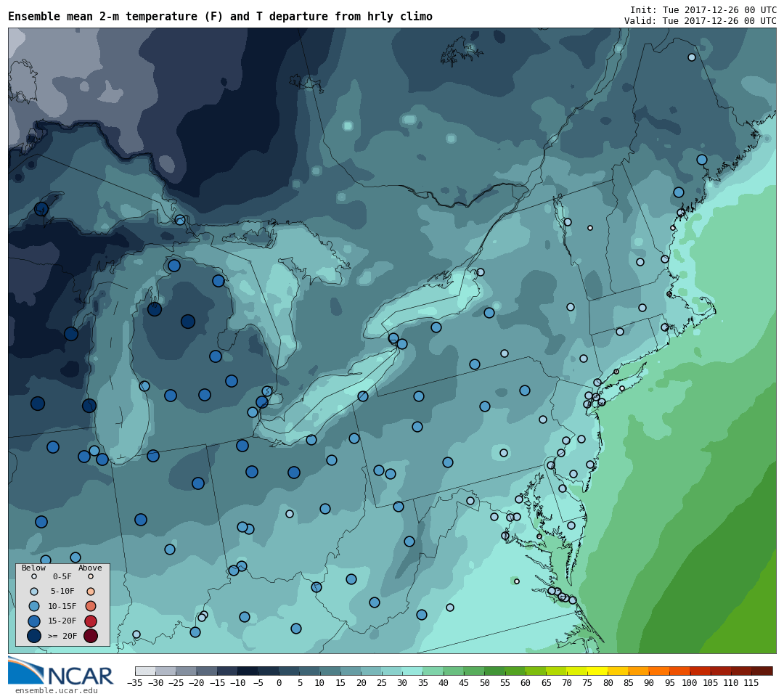Click the colorbar tick label '10'
Screen dimensions: 784x699
tap(320, 682)
